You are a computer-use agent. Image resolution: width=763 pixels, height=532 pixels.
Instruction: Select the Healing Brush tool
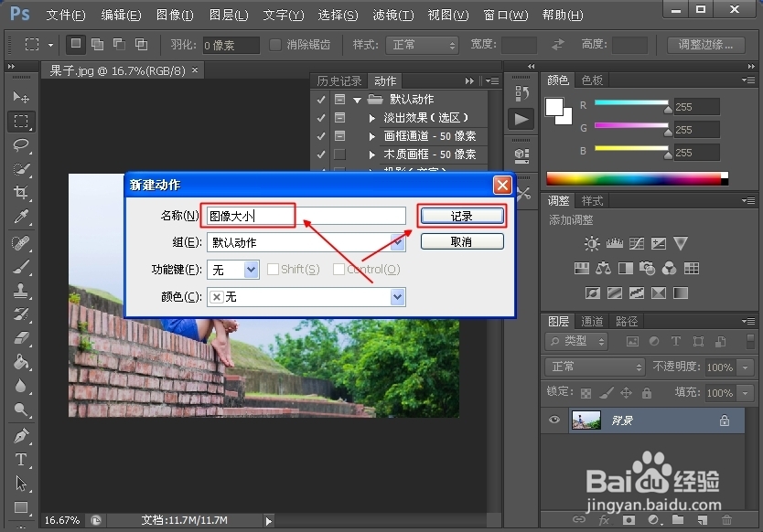pos(21,242)
